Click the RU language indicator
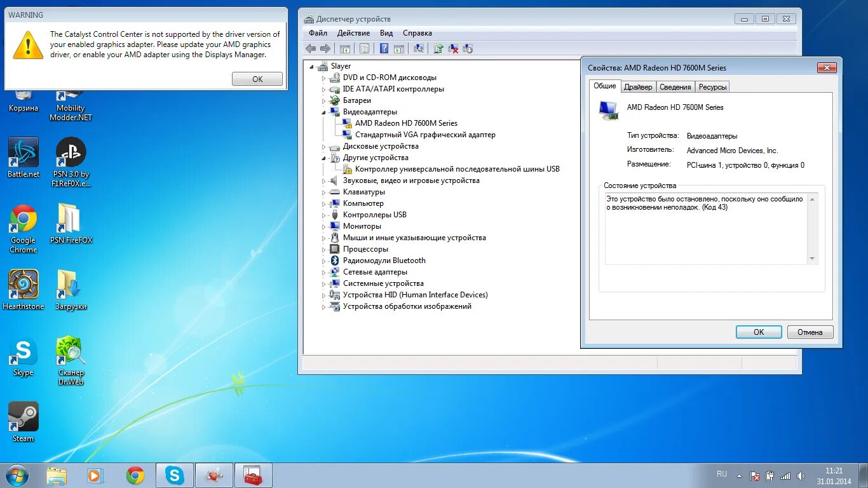The width and height of the screenshot is (868, 488). point(722,474)
